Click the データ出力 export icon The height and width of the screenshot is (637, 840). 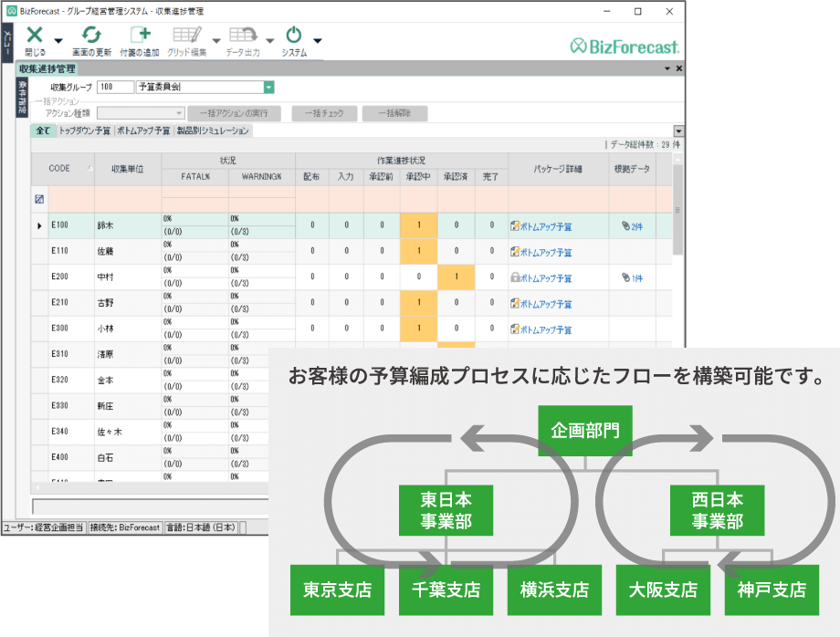click(x=243, y=35)
